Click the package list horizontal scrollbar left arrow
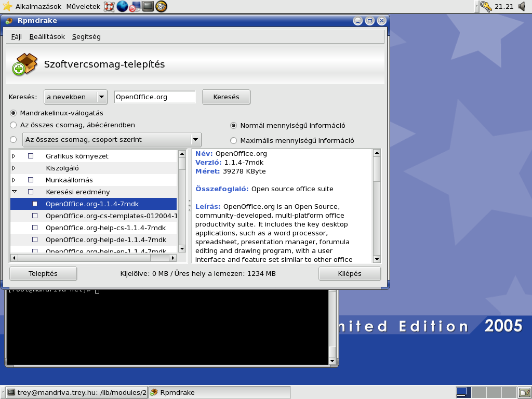 point(14,258)
